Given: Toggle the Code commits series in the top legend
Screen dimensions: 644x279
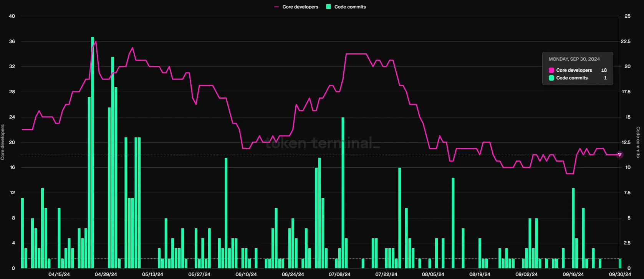Looking at the screenshot, I should [346, 7].
